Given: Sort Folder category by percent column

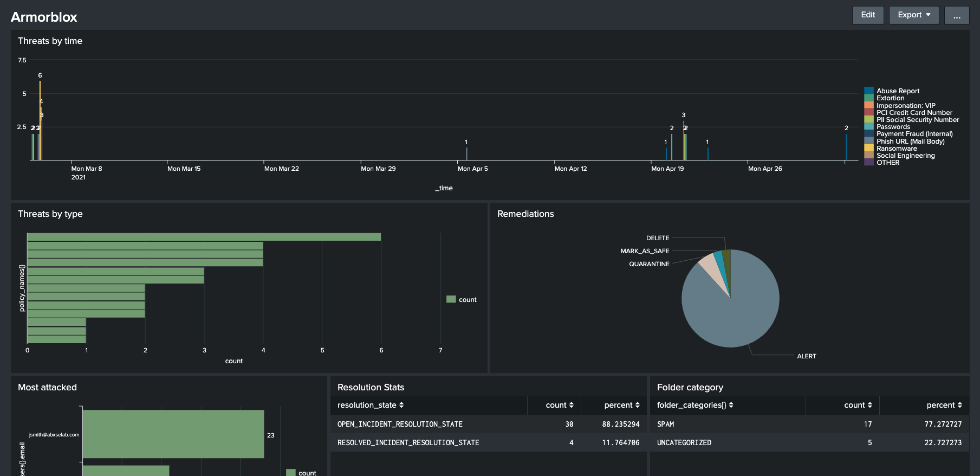Looking at the screenshot, I should click(944, 405).
